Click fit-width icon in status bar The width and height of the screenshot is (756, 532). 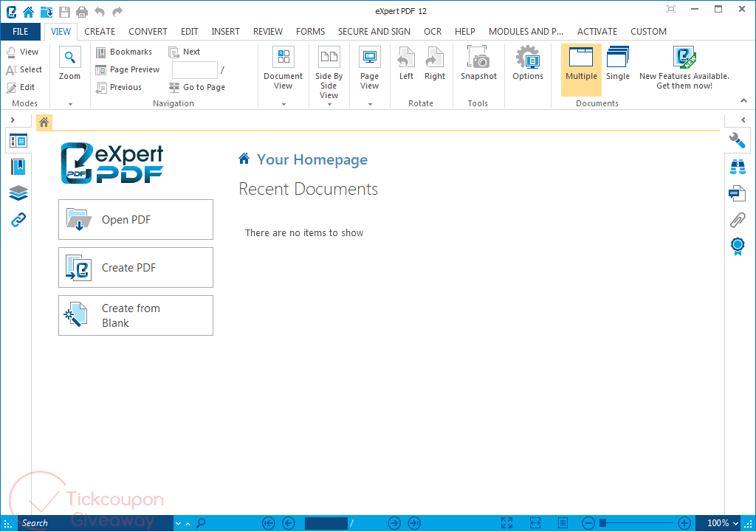(535, 523)
